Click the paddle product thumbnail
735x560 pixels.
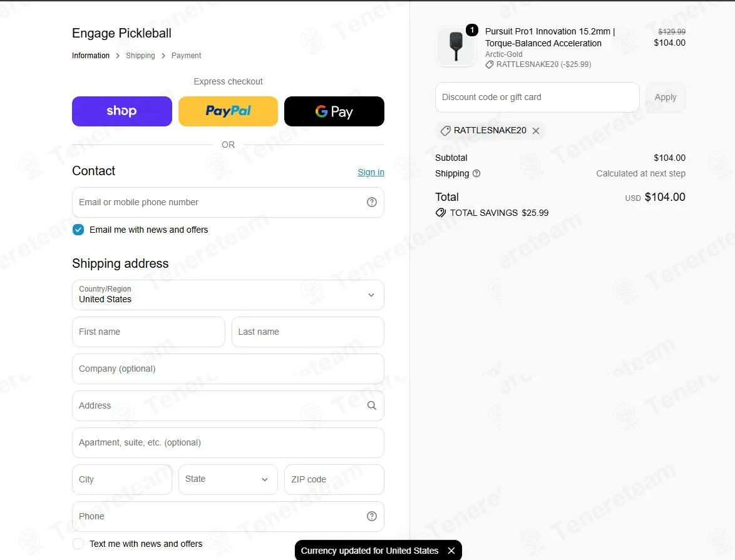[x=456, y=46]
